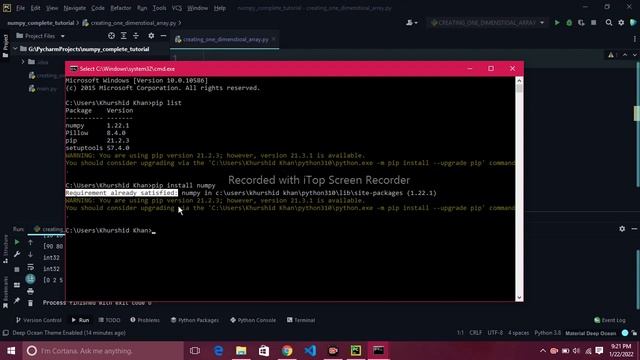Toggle the Project side tool window tab
Image resolution: width=640 pixels, height=360 pixels.
point(5,46)
